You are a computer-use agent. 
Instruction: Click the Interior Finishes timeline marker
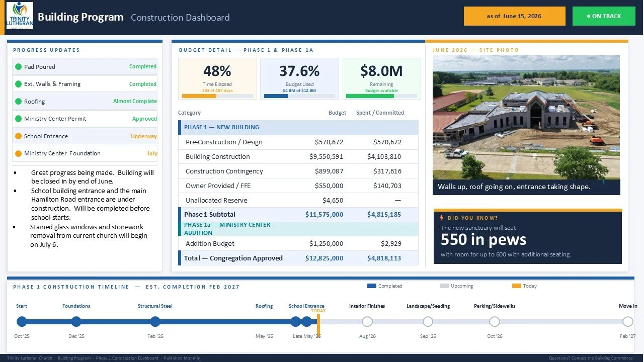(367, 322)
